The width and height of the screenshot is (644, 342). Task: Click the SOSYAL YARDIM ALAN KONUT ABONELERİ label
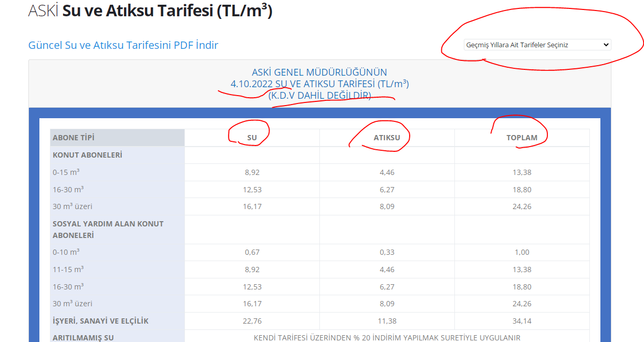pos(108,230)
